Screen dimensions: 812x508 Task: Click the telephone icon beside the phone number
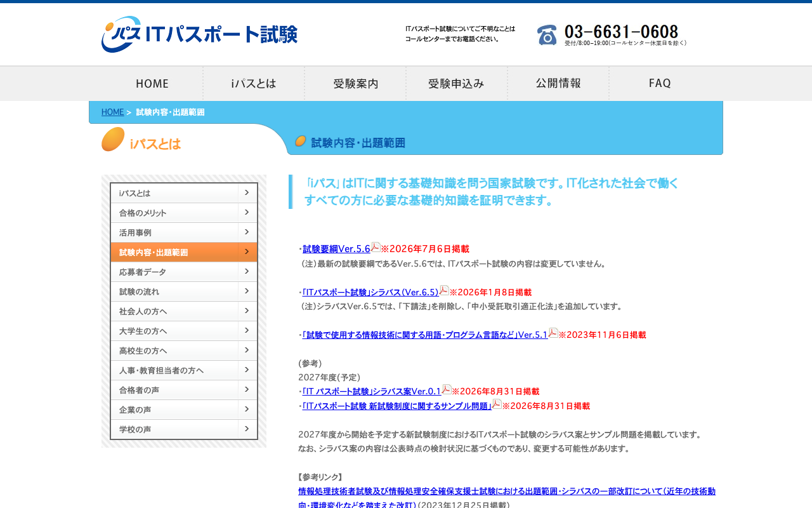tap(547, 35)
